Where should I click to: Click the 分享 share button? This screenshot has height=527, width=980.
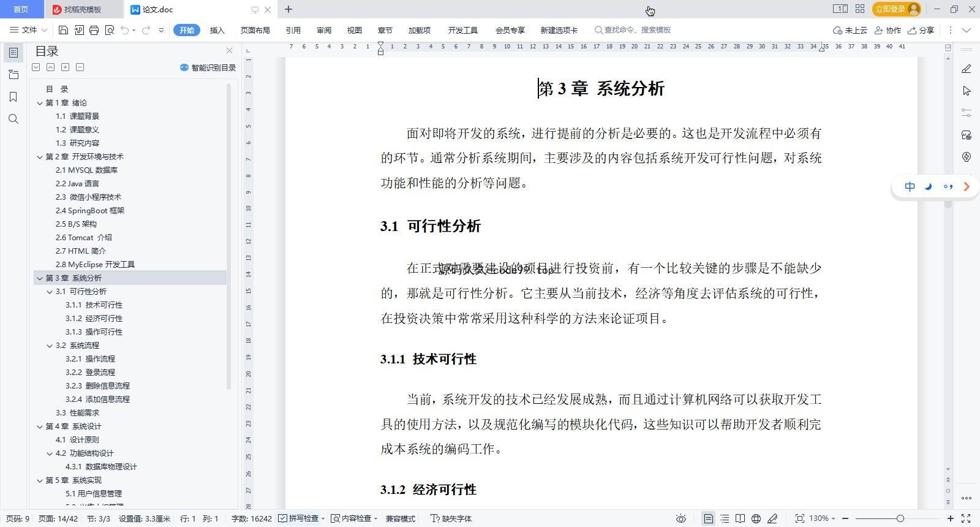tap(921, 30)
